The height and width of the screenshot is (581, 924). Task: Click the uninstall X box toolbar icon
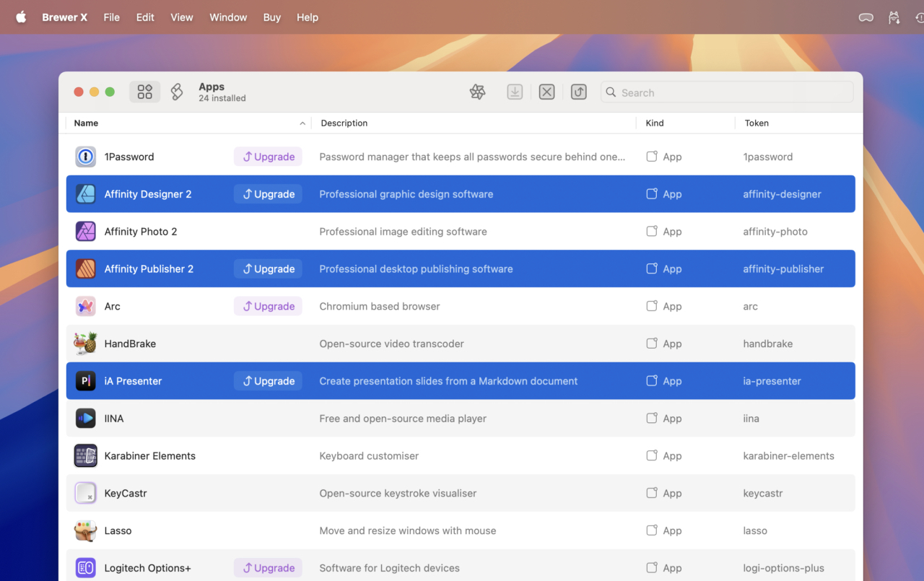click(546, 92)
